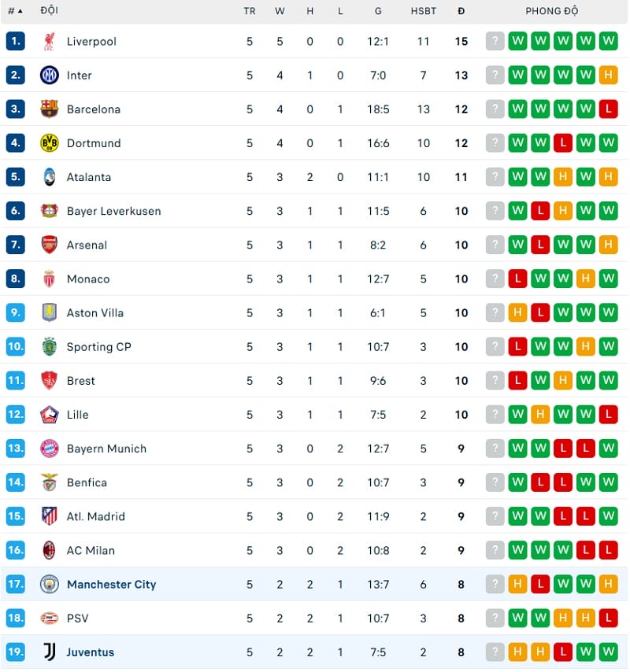Click Liverpool's upcoming match question mark badge
The width and height of the screenshot is (630, 672).
495,41
